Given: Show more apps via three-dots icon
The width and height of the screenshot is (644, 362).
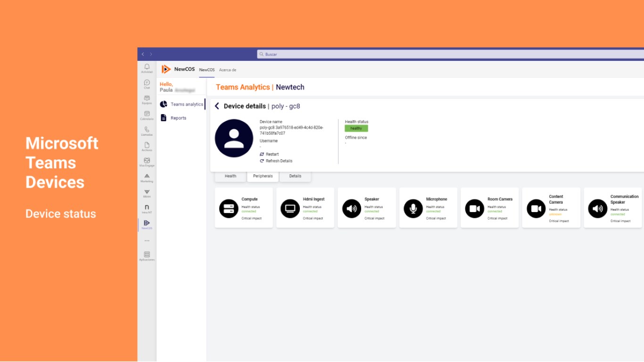Looking at the screenshot, I should 147,240.
